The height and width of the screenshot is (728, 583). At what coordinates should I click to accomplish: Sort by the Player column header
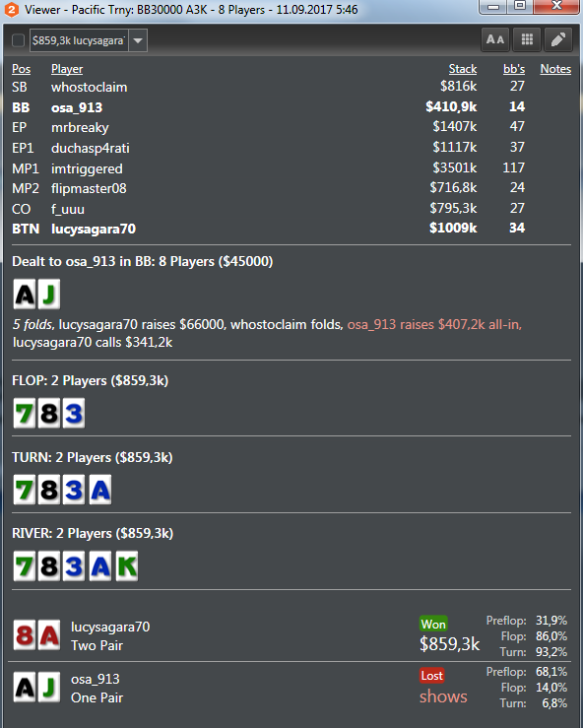tap(67, 69)
